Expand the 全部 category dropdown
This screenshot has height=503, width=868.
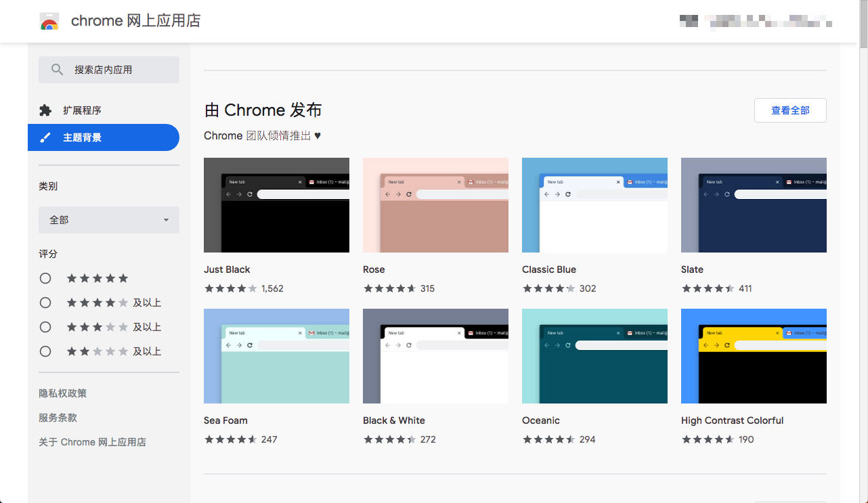[x=109, y=220]
